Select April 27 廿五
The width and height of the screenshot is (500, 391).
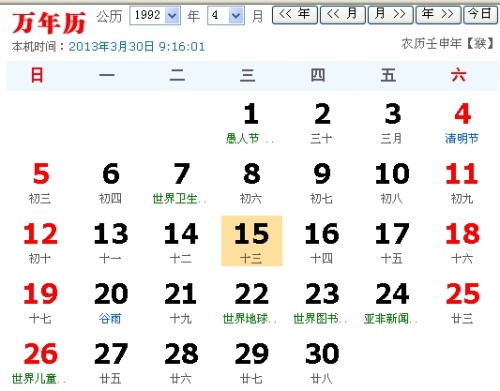tap(111, 363)
